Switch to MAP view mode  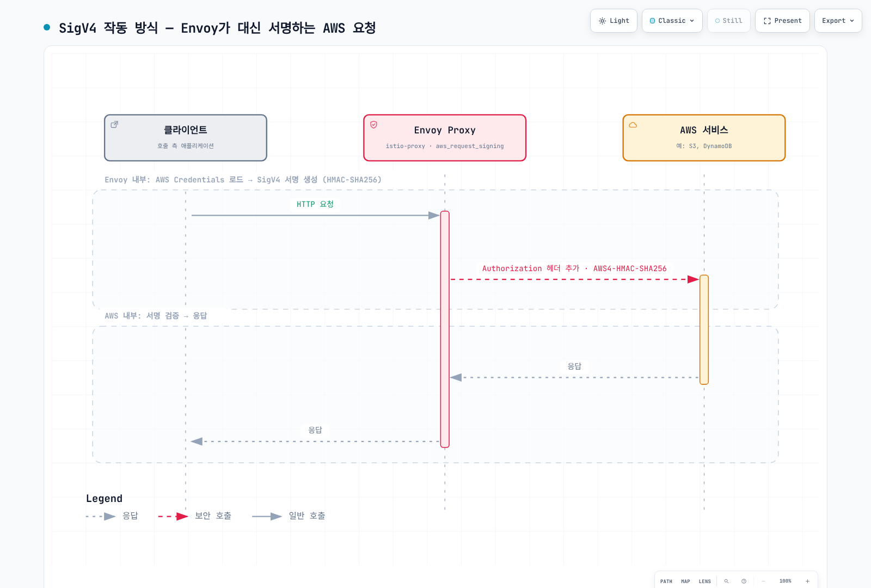click(685, 581)
